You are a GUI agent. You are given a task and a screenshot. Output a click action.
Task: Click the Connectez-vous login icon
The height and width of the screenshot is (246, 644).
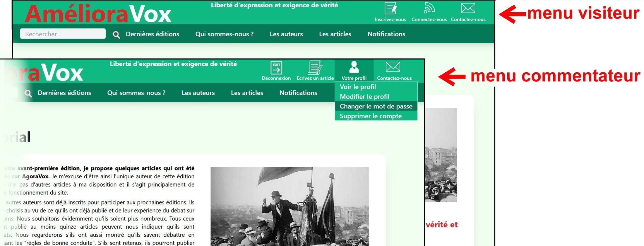click(x=429, y=8)
